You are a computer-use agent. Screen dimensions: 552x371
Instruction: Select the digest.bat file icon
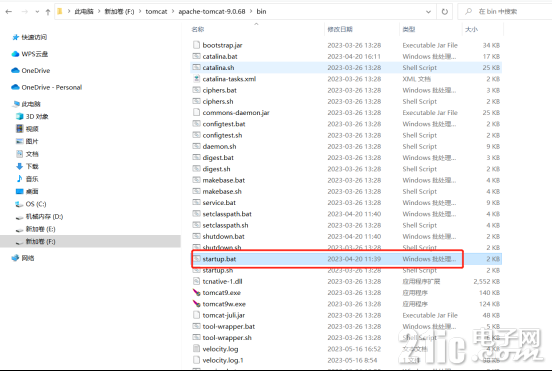196,158
